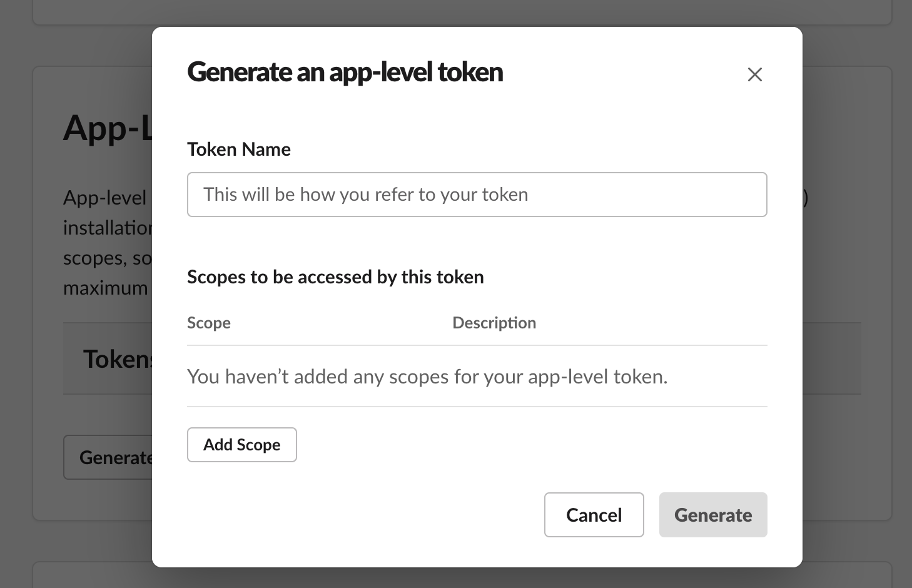Screen dimensions: 912x588
Task: Click the Token Name field label
Action: (238, 149)
